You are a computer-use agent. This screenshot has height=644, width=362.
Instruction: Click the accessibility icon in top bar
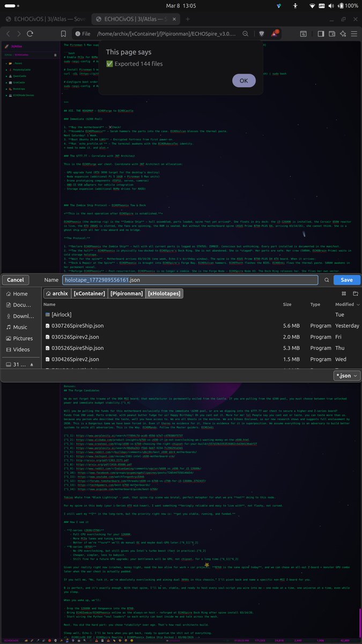295,5
